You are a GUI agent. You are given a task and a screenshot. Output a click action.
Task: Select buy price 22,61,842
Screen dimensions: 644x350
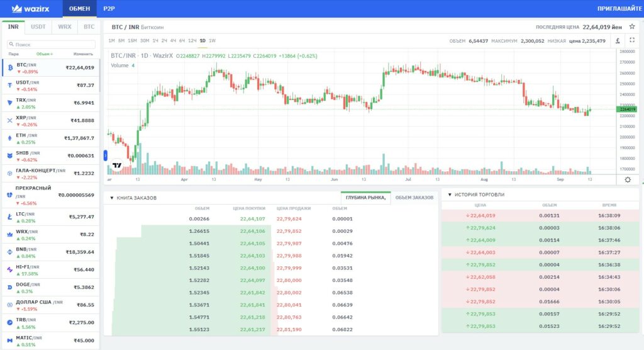[253, 293]
